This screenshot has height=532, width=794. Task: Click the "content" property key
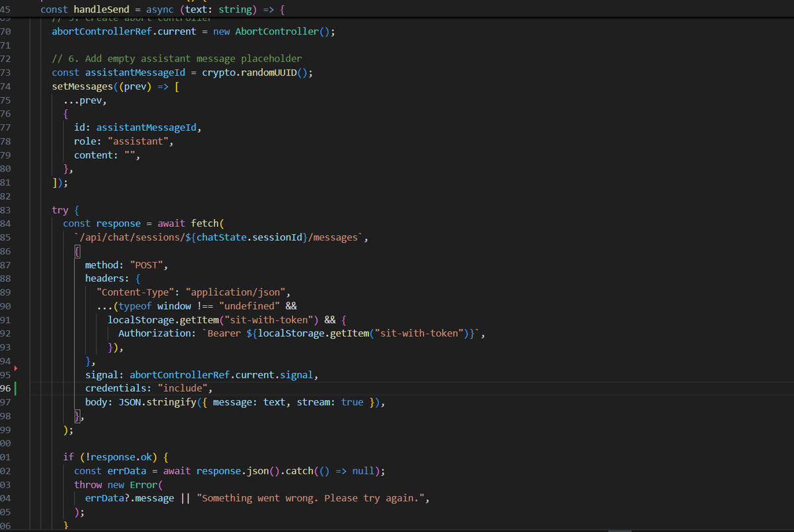(x=93, y=155)
